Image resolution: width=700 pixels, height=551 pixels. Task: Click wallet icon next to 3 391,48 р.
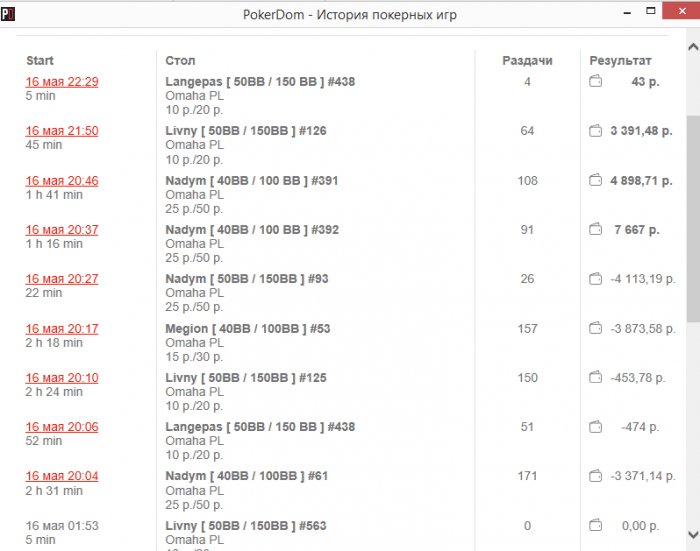[596, 131]
